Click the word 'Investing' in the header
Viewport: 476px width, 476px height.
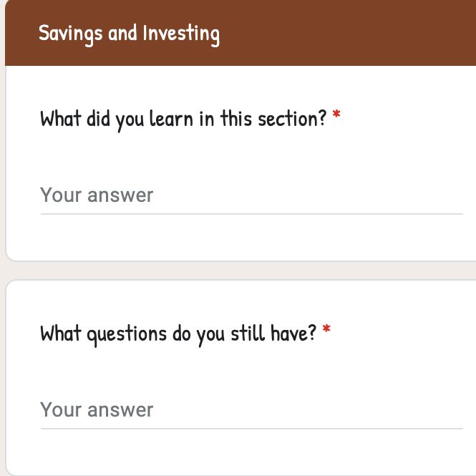[x=180, y=34]
